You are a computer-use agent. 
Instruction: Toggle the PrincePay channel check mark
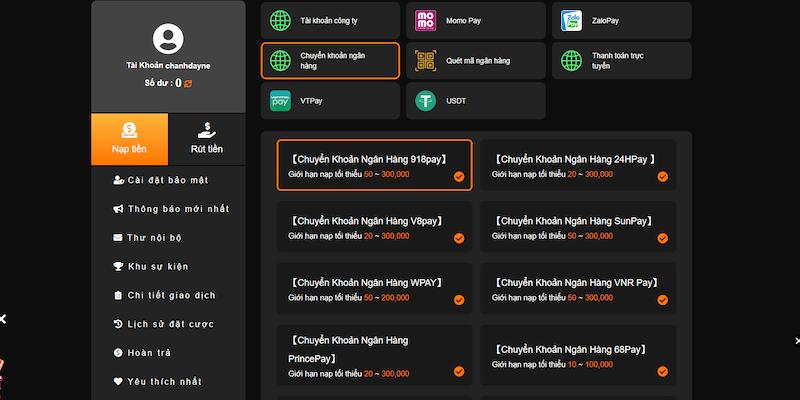[459, 371]
